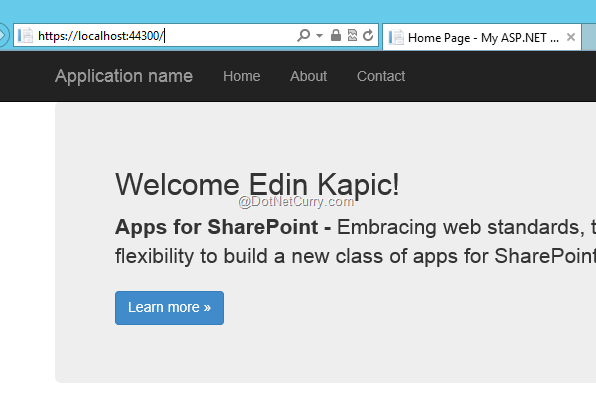This screenshot has width=596, height=402.
Task: Open the address bar autocomplete dropdown arrow
Action: pos(319,36)
